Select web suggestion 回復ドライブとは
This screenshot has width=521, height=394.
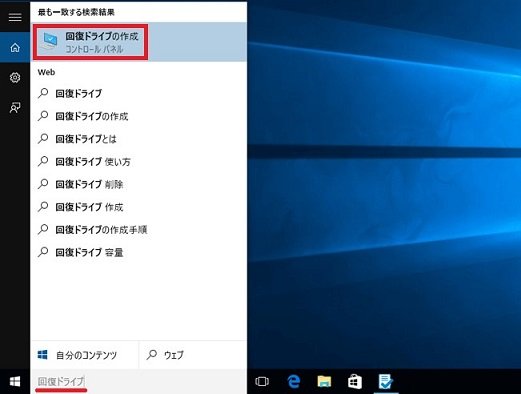pos(139,139)
